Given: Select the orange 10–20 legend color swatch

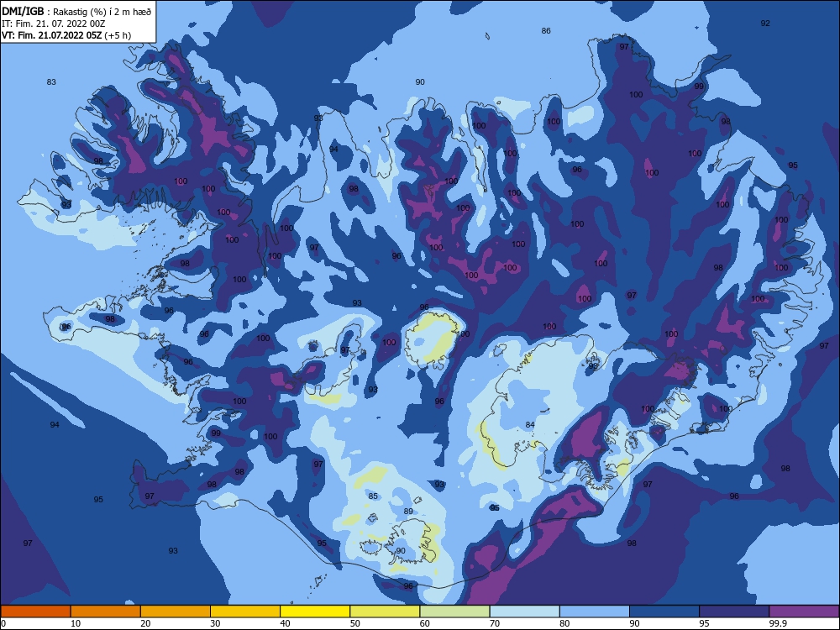Looking at the screenshot, I should click(106, 612).
